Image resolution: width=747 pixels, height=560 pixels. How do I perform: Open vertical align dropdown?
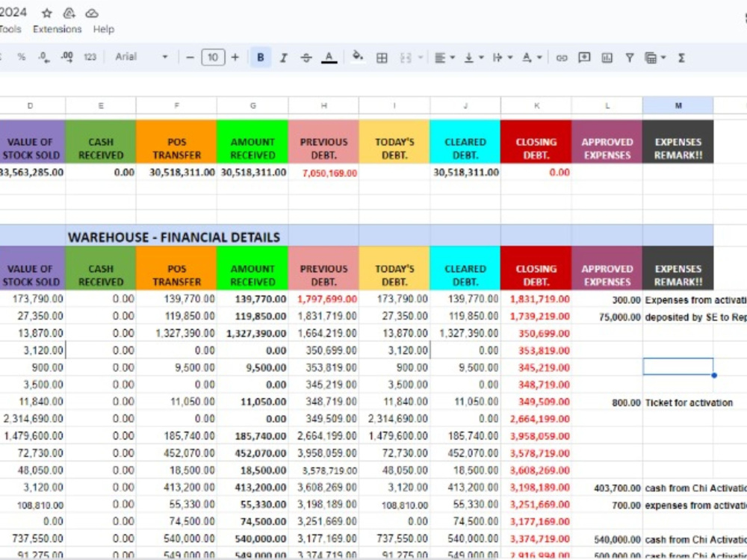(474, 57)
